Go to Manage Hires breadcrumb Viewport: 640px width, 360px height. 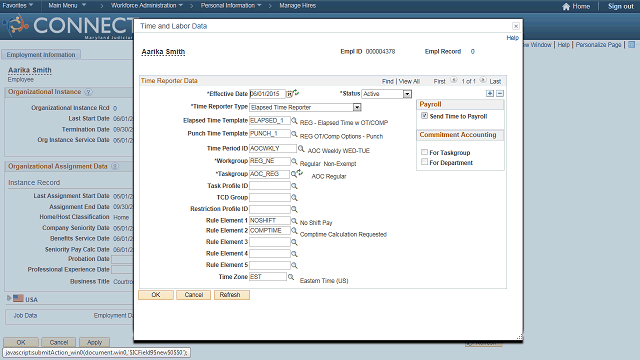pos(298,6)
